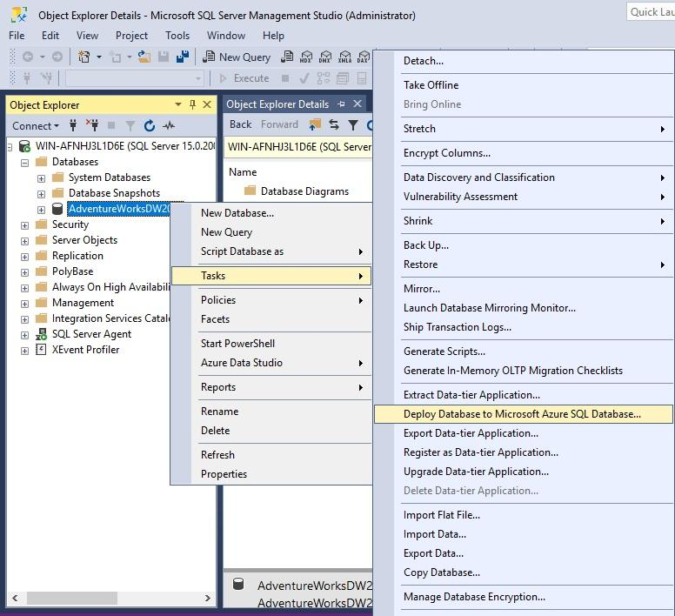This screenshot has height=616, width=675.
Task: Click the Navigate Backward arrow icon
Action: pyautogui.click(x=28, y=57)
